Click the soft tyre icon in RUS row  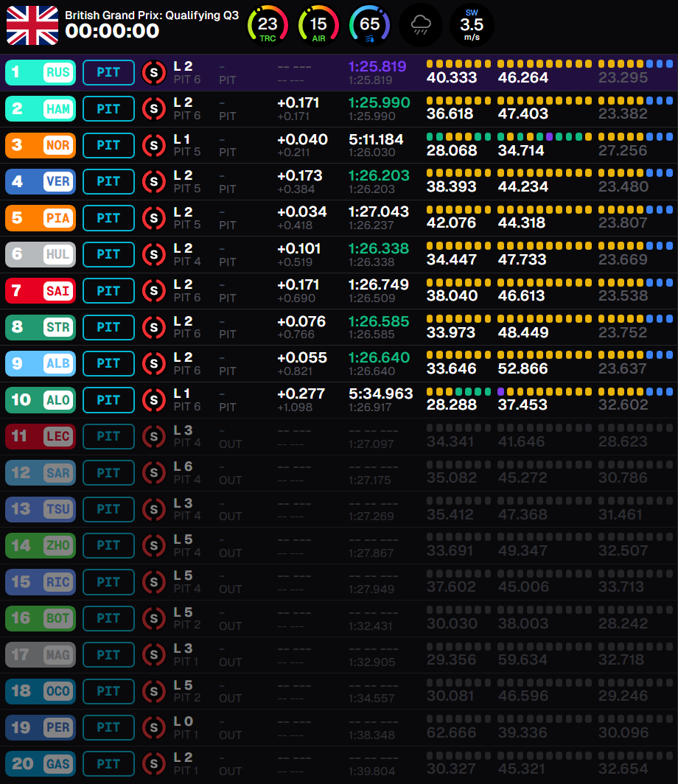click(153, 72)
